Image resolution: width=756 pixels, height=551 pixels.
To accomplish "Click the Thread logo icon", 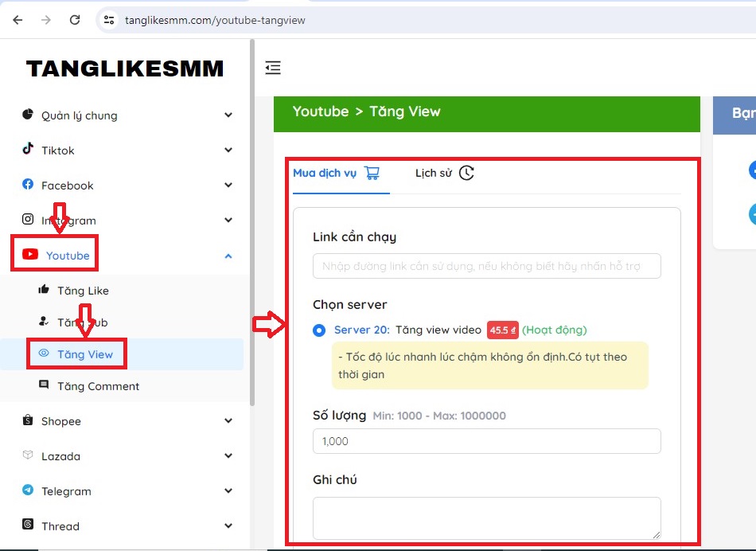I will point(28,524).
